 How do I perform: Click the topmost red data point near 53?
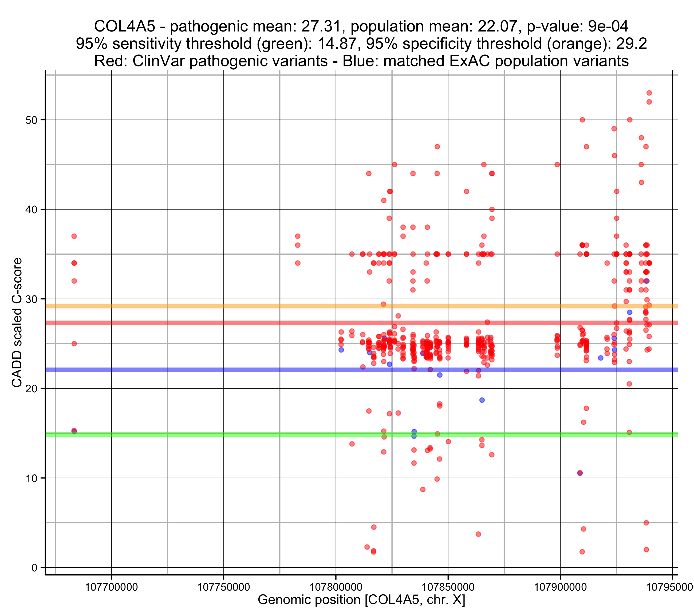(x=649, y=93)
